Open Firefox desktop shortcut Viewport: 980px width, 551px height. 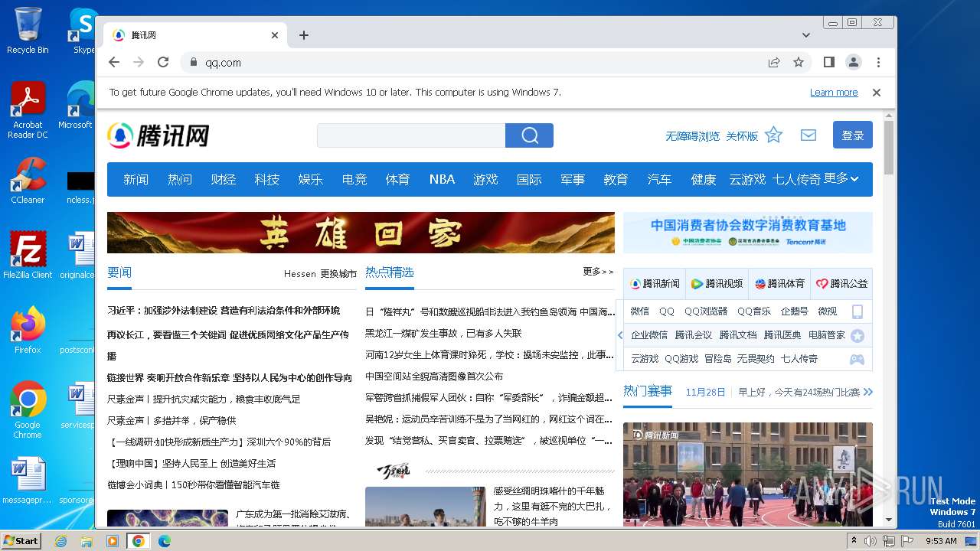28,331
